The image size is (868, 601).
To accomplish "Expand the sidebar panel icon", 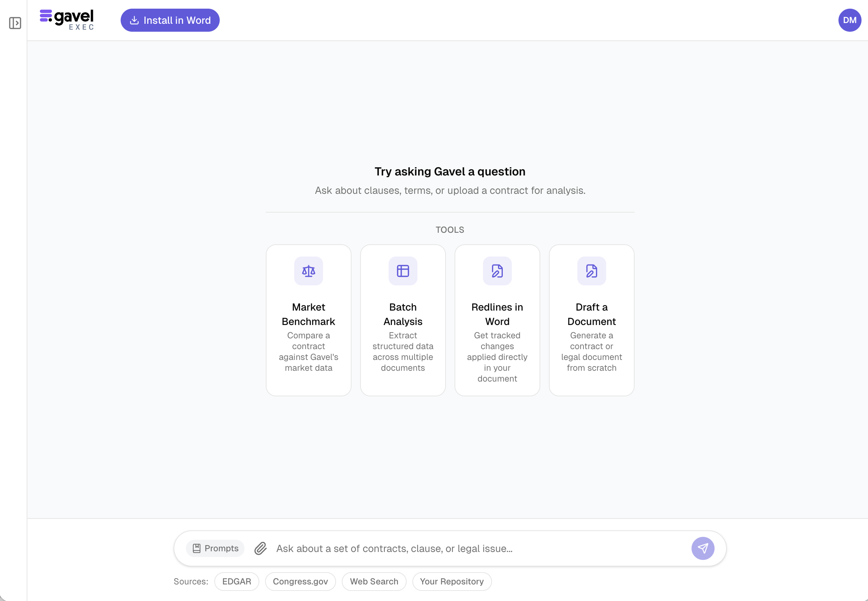I will (x=15, y=23).
